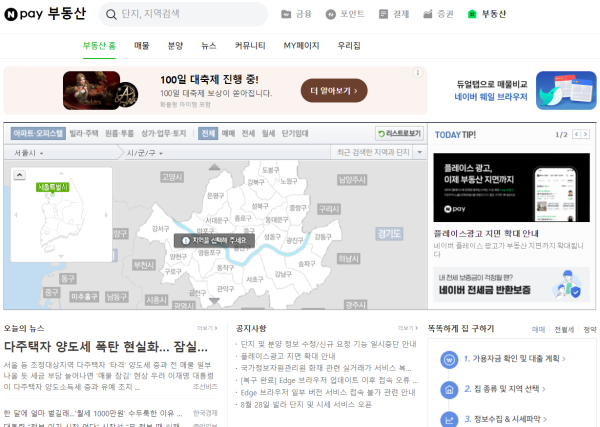Select 월세 transaction type filter
The height and width of the screenshot is (427, 600).
pyautogui.click(x=268, y=133)
